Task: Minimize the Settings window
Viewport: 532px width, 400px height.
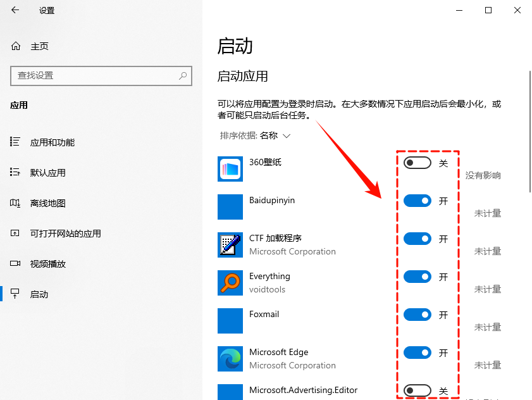Action: click(x=459, y=10)
